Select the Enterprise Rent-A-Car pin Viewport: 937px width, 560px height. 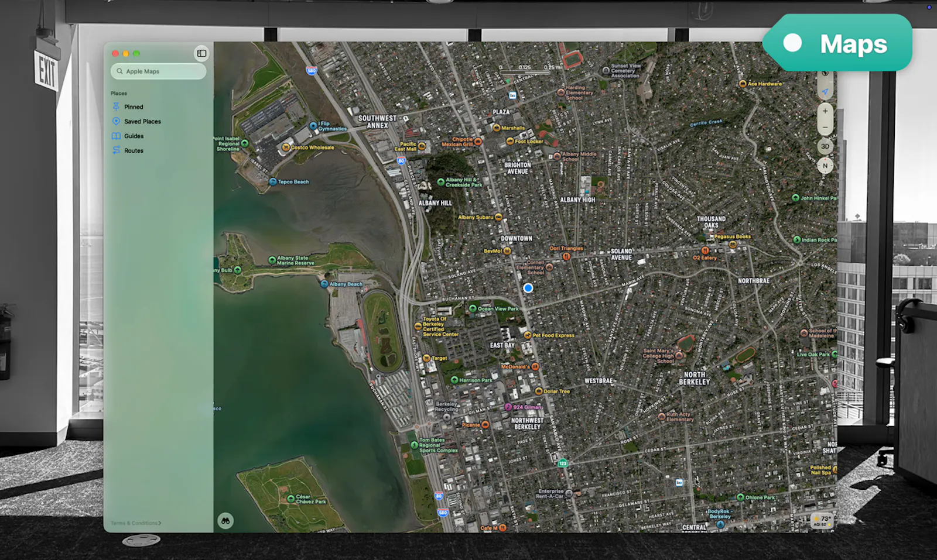pyautogui.click(x=569, y=494)
